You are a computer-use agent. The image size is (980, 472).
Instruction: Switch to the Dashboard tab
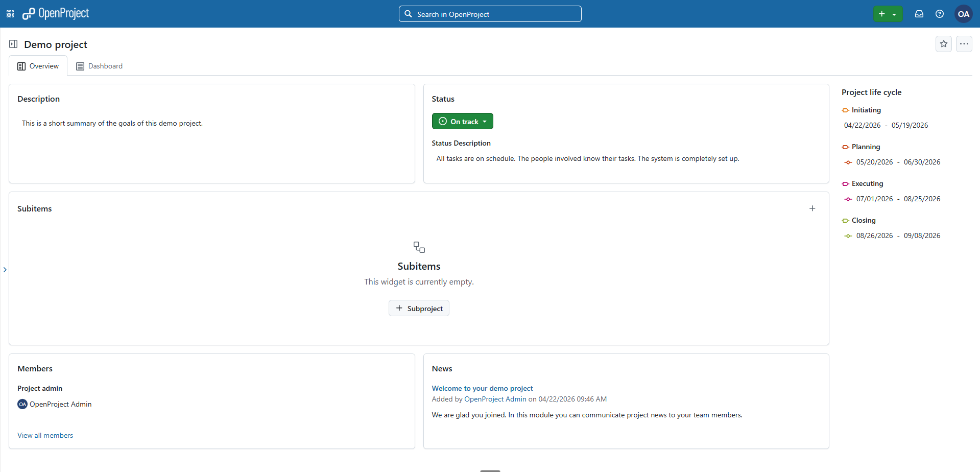[x=99, y=66]
